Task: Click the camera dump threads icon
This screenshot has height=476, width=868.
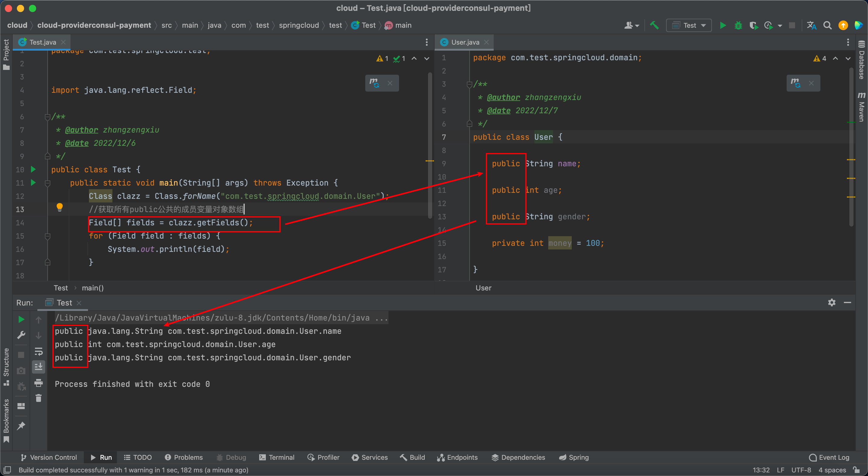Action: (21, 371)
